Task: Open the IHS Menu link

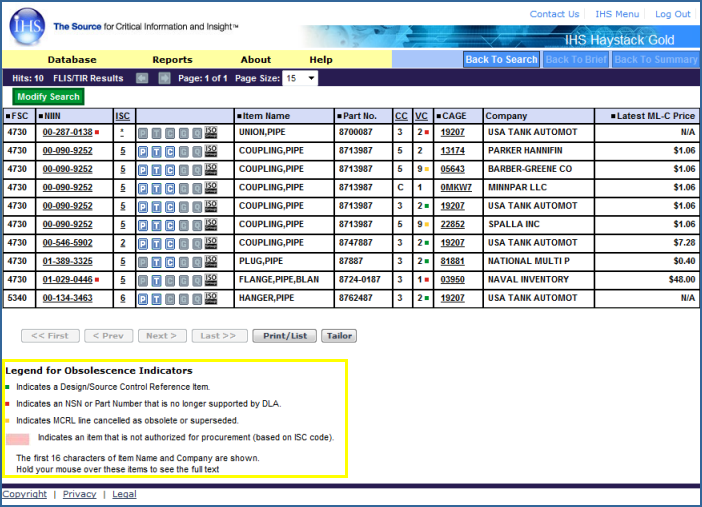Action: pos(617,14)
